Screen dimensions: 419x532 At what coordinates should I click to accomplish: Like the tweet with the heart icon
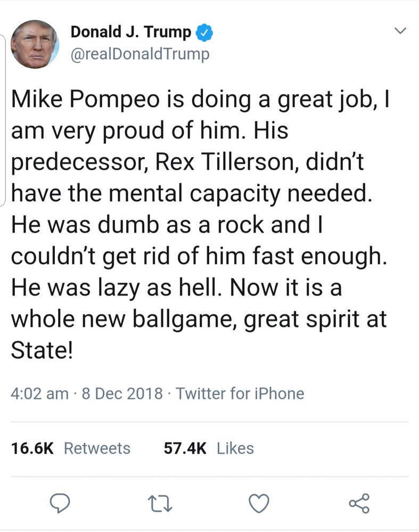[259, 502]
